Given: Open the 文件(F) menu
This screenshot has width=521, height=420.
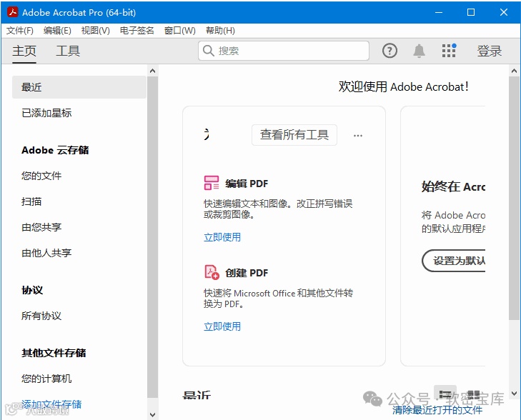Looking at the screenshot, I should coord(20,31).
